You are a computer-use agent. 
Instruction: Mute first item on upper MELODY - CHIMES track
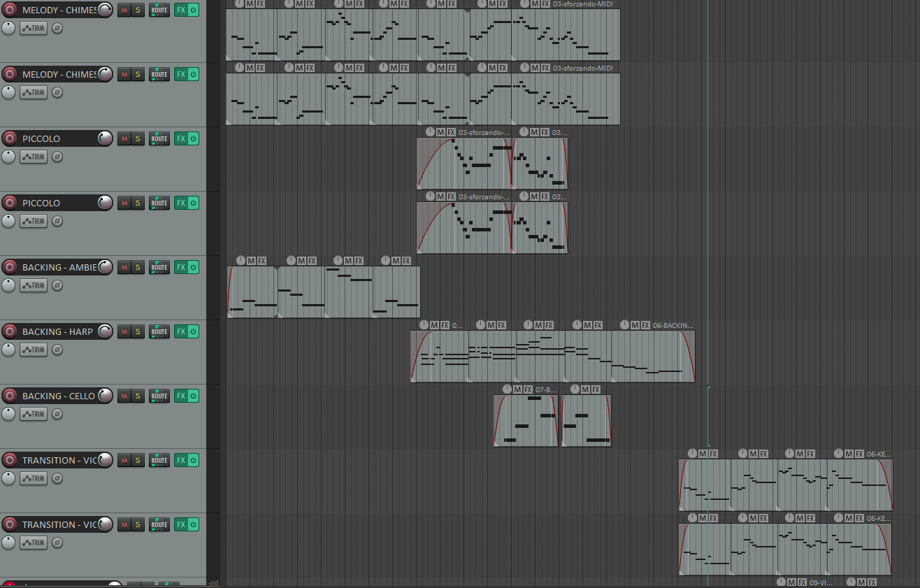coord(250,3)
